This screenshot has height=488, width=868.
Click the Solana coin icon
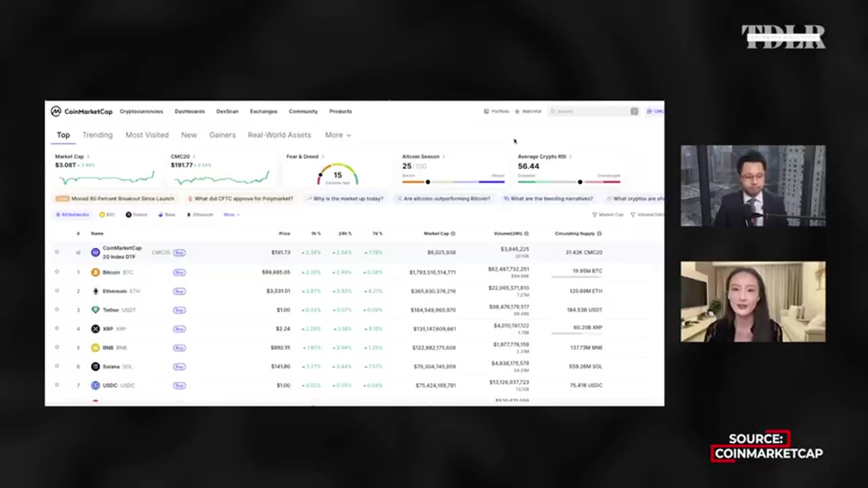[x=96, y=367]
